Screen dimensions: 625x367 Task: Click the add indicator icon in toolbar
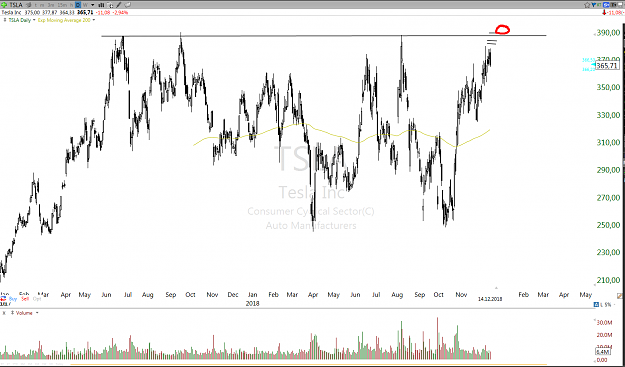pos(110,5)
